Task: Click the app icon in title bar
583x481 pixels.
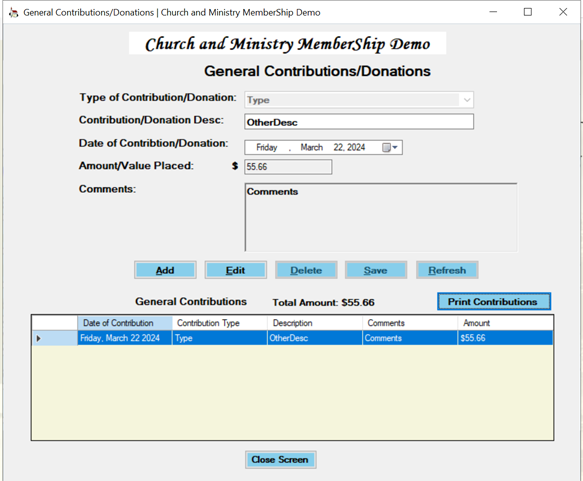Action: click(13, 13)
